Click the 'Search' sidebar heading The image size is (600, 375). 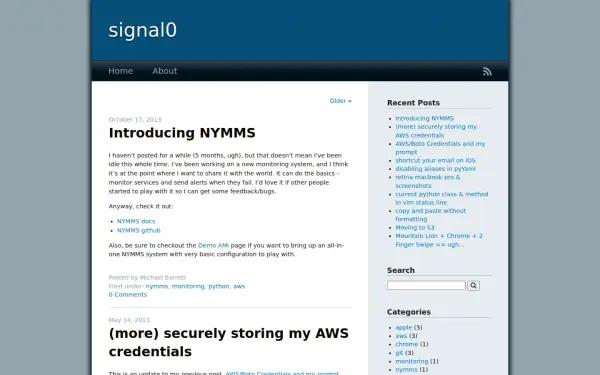401,270
